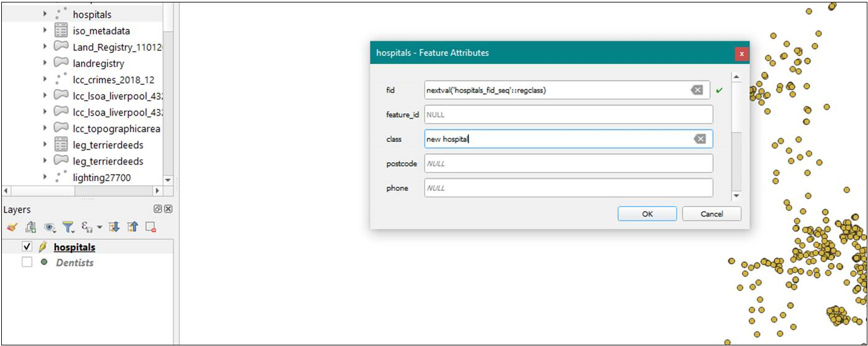The height and width of the screenshot is (346, 868).
Task: Close the Layers panel using its x icon
Action: pos(168,210)
